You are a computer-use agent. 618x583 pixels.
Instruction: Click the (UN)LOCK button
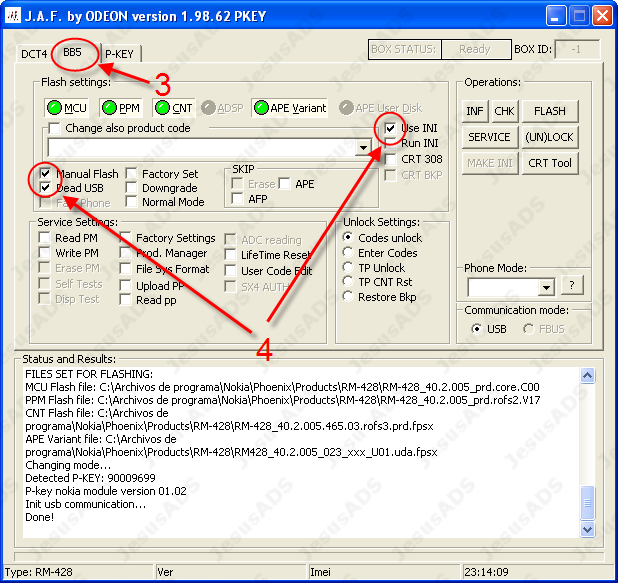(x=549, y=137)
